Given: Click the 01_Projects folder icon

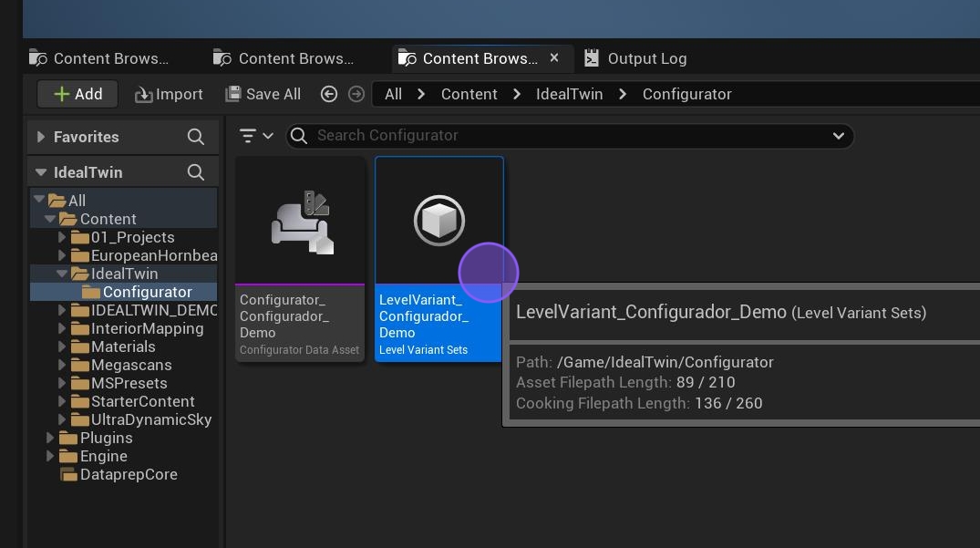Looking at the screenshot, I should tap(79, 237).
